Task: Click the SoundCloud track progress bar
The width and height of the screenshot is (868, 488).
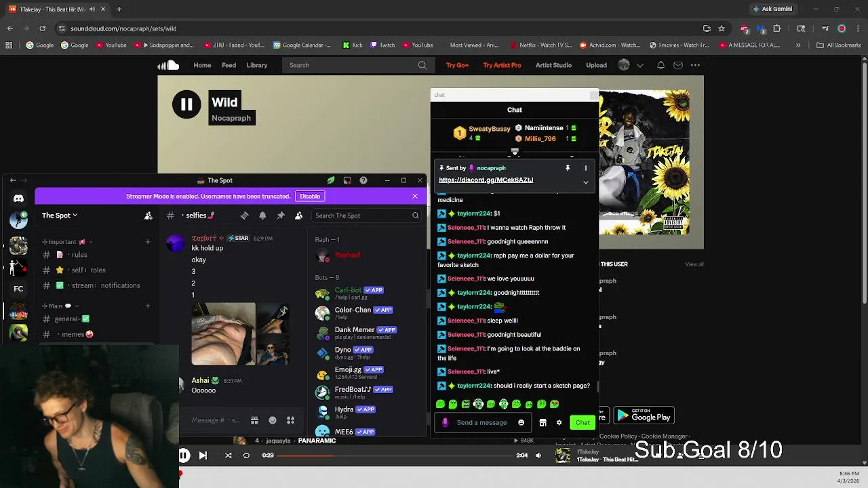Action: click(x=393, y=455)
